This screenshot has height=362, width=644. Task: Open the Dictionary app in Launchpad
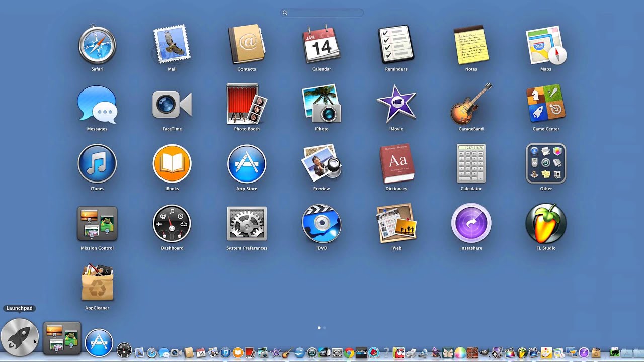(396, 164)
